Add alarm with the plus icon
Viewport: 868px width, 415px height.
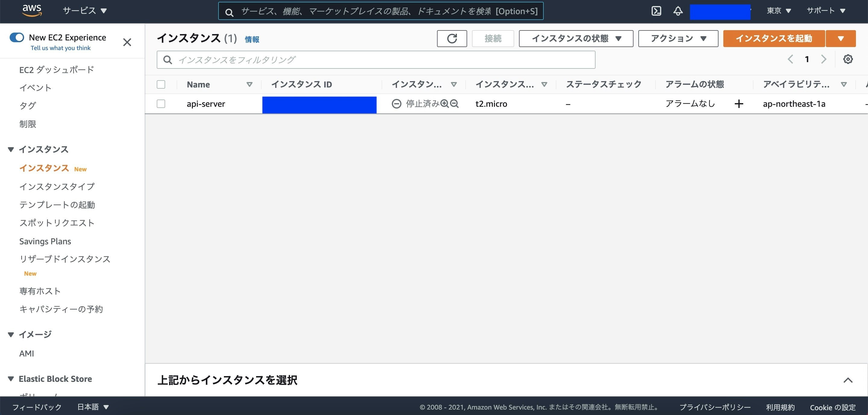click(739, 104)
